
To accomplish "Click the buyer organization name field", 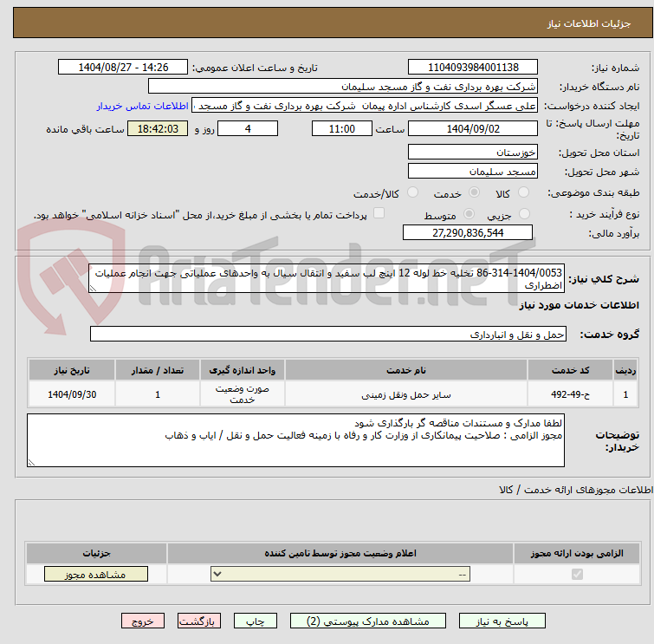I will coord(343,87).
